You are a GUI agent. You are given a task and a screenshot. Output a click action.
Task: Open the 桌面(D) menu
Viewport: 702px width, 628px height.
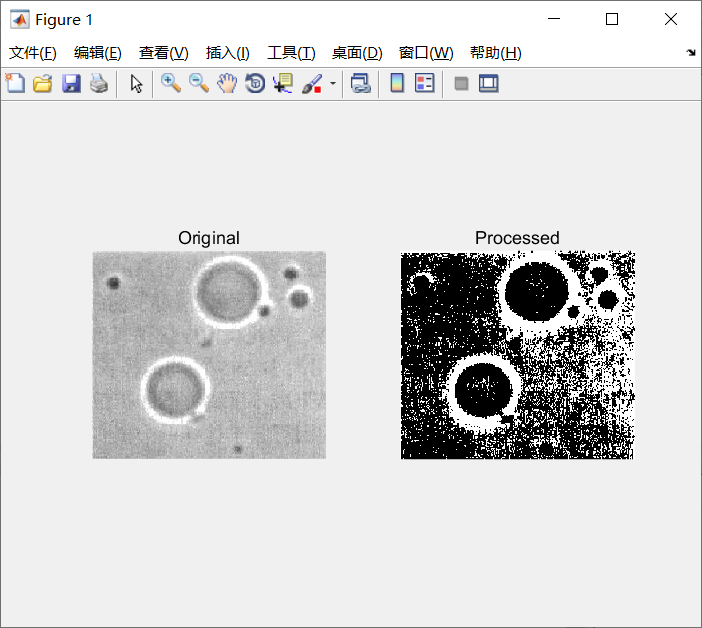tap(357, 53)
